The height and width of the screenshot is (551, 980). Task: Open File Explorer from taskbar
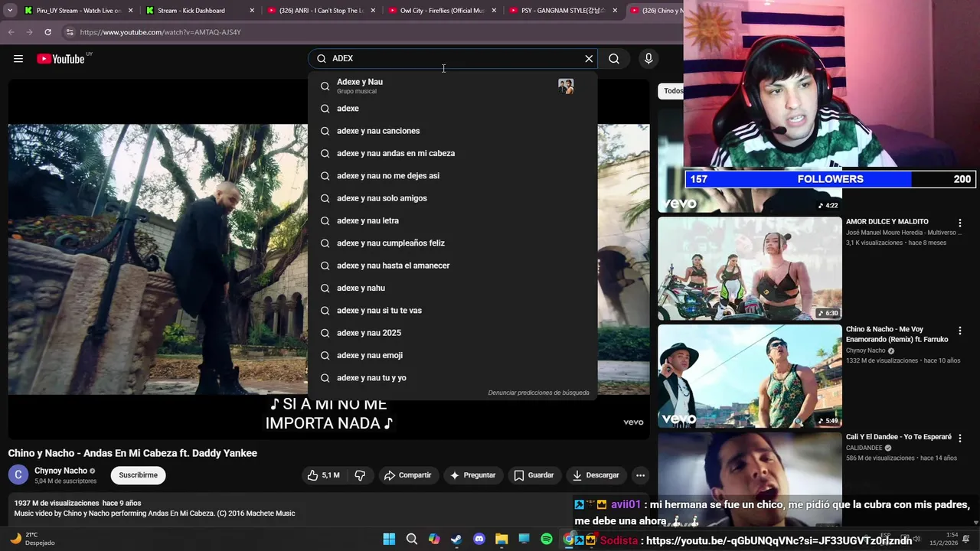[x=501, y=539]
